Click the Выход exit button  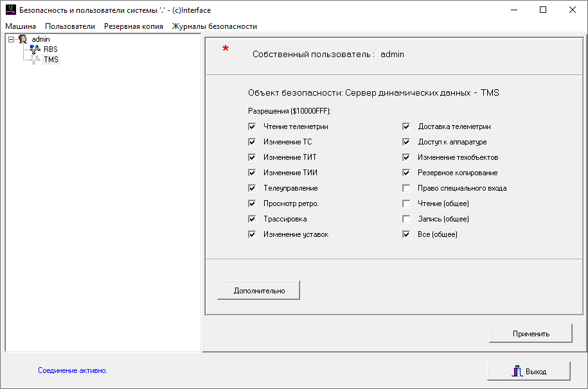coord(528,372)
